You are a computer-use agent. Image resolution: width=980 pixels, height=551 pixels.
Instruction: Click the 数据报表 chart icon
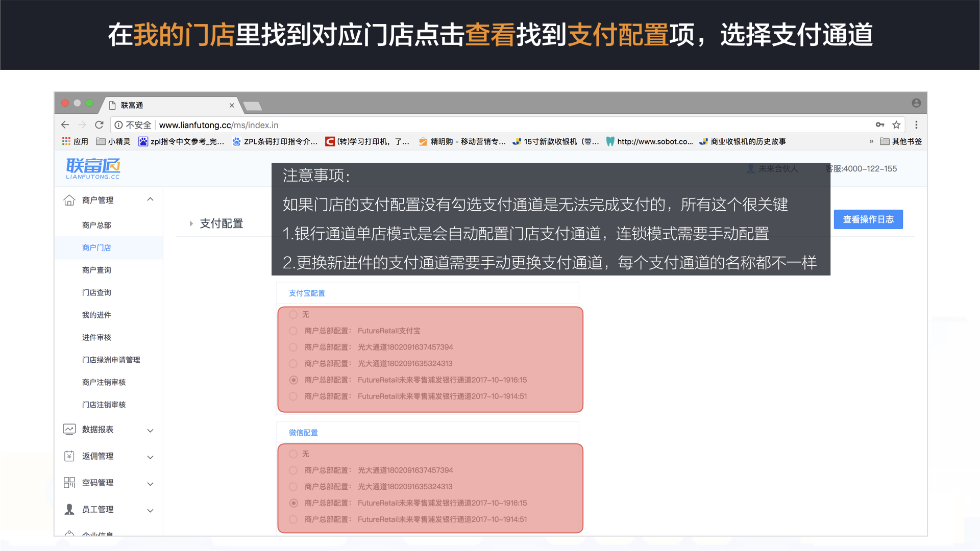tap(69, 429)
